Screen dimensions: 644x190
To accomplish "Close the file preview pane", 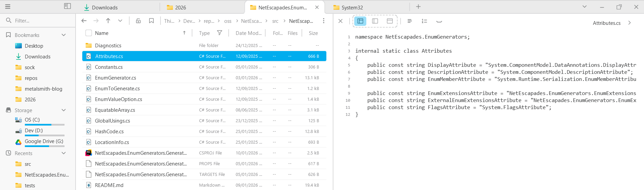I will pyautogui.click(x=340, y=21).
